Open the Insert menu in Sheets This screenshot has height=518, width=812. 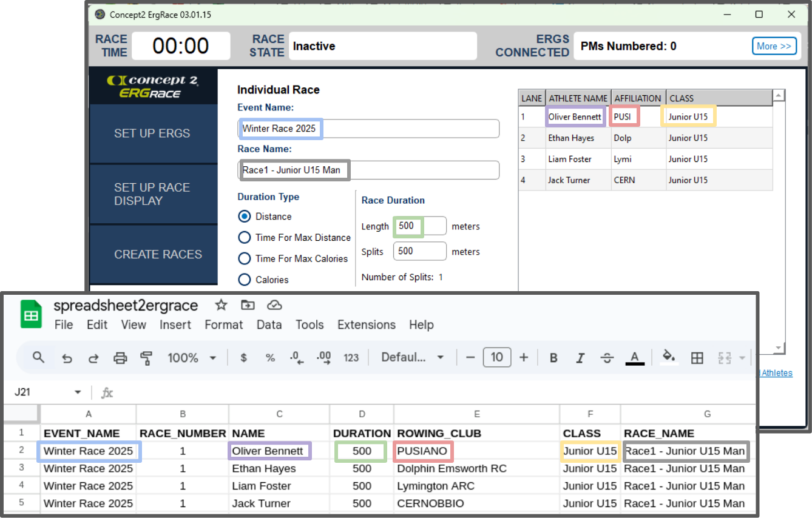[x=175, y=325]
